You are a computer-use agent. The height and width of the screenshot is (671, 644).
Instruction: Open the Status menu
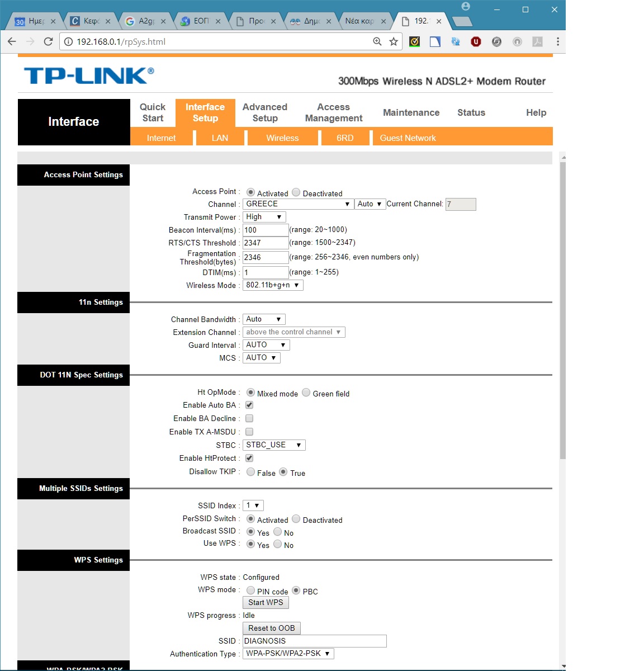(471, 112)
